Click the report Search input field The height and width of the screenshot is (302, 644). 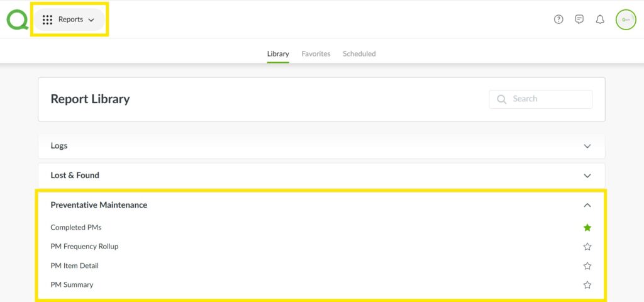click(548, 99)
